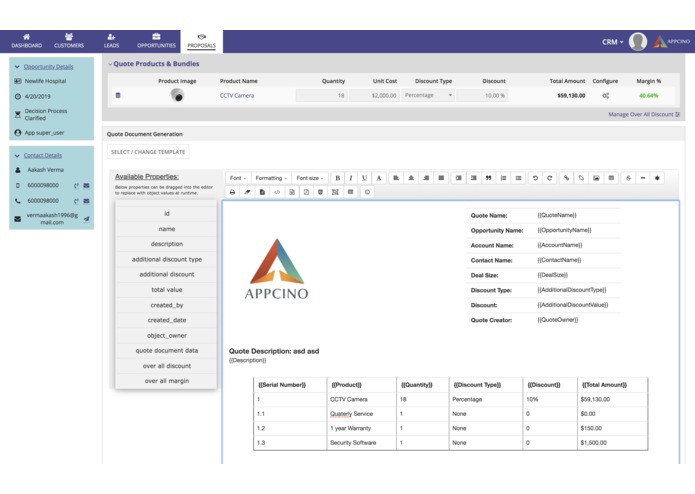The height and width of the screenshot is (494, 695).
Task: Insert a bulleted list
Action: 518,178
